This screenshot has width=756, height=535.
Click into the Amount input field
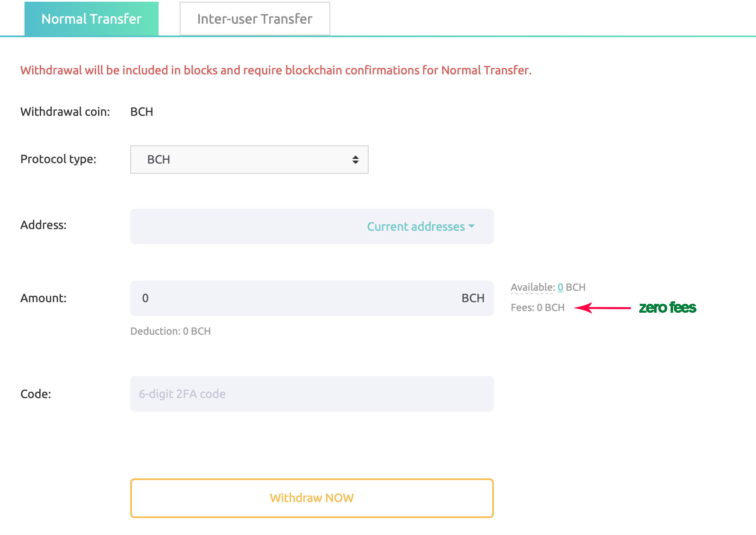[296, 298]
